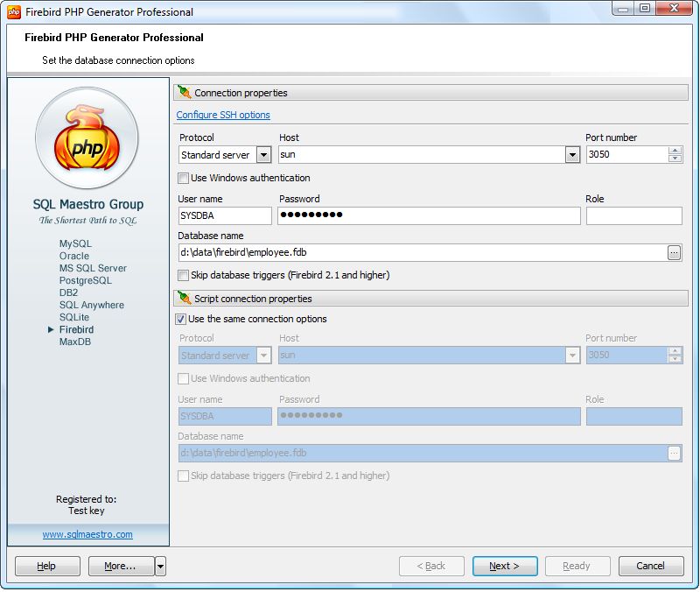This screenshot has height=592, width=700.
Task: Uncheck Use the same connection options
Action: 181,319
